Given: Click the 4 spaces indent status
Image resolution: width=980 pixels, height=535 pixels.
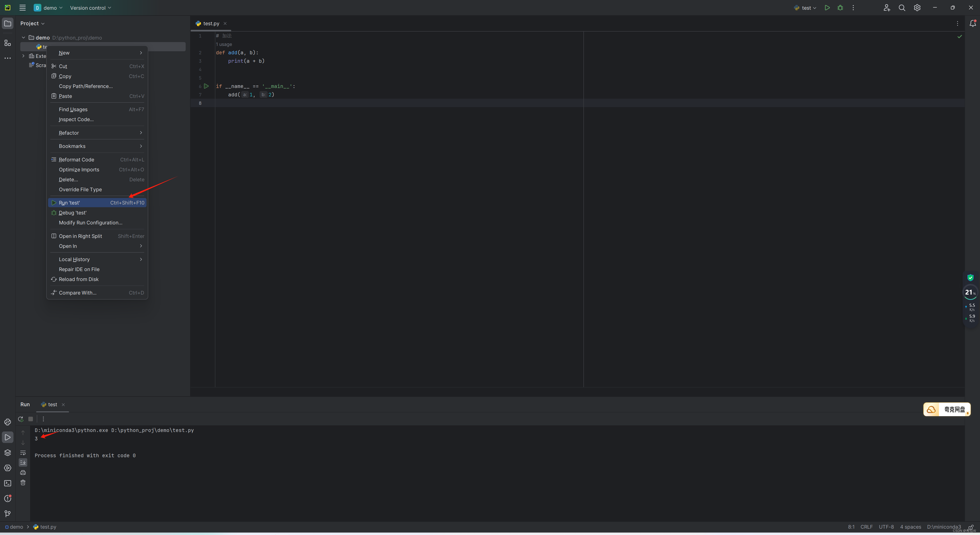Looking at the screenshot, I should (910, 527).
